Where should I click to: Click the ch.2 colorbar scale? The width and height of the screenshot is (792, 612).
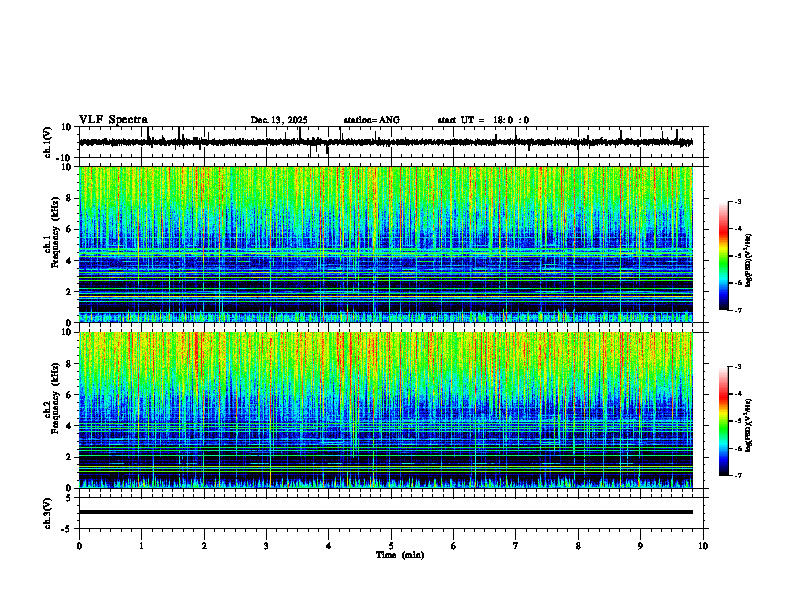[x=724, y=421]
